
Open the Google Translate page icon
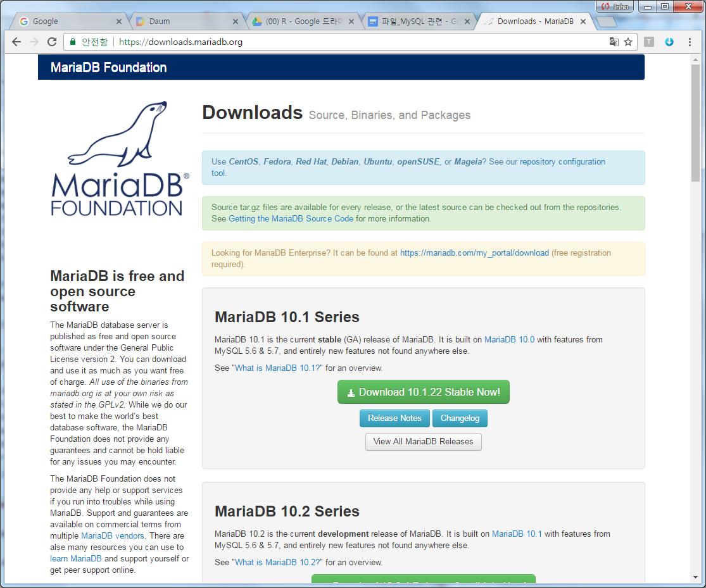click(x=614, y=42)
